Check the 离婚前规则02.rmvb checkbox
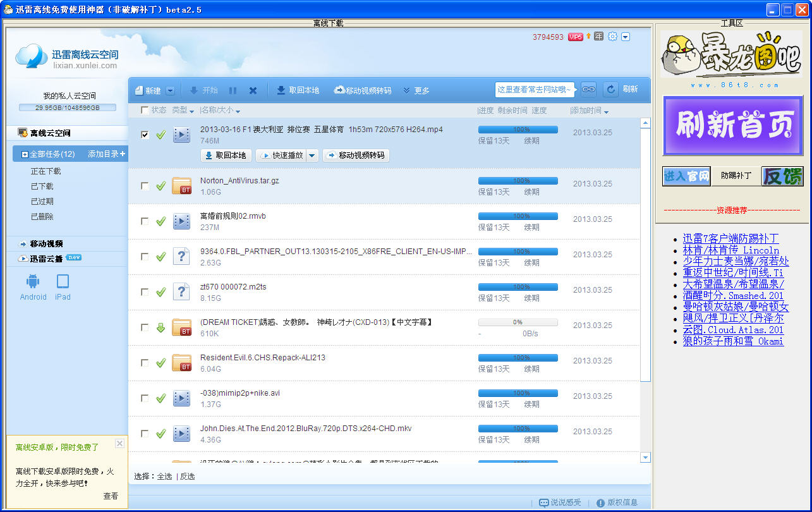The width and height of the screenshot is (812, 512). pos(145,221)
